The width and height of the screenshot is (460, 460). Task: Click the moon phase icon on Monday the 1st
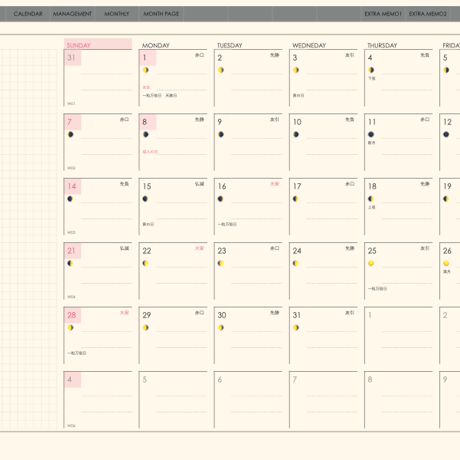point(146,70)
